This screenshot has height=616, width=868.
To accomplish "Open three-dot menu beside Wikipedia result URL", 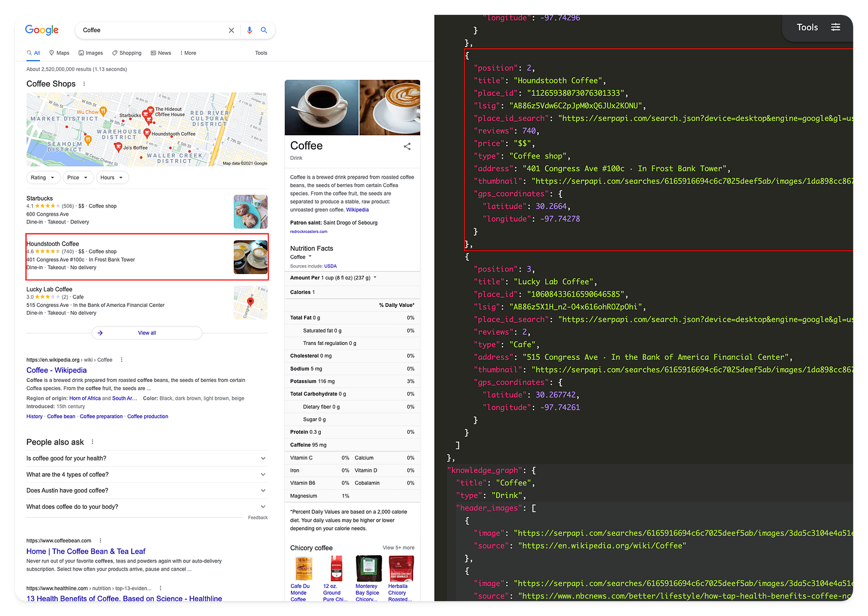I will pyautogui.click(x=122, y=360).
